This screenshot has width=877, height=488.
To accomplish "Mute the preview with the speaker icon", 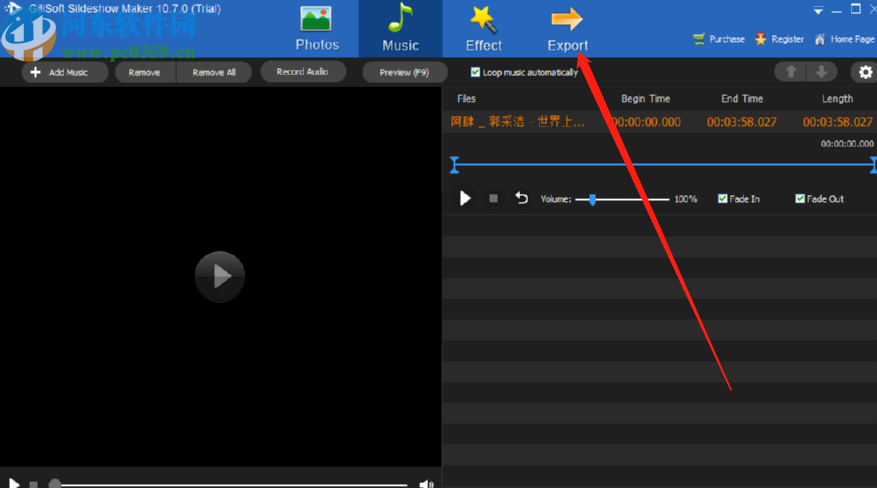I will (x=426, y=484).
